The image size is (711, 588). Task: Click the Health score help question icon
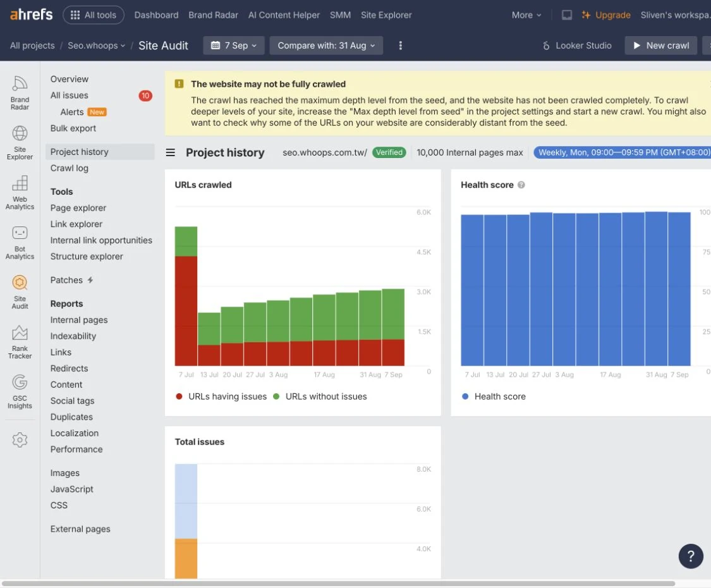tap(521, 185)
